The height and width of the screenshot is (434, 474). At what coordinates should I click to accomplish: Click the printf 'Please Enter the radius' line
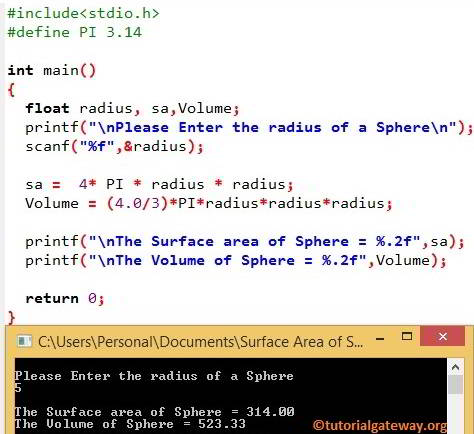[249, 128]
